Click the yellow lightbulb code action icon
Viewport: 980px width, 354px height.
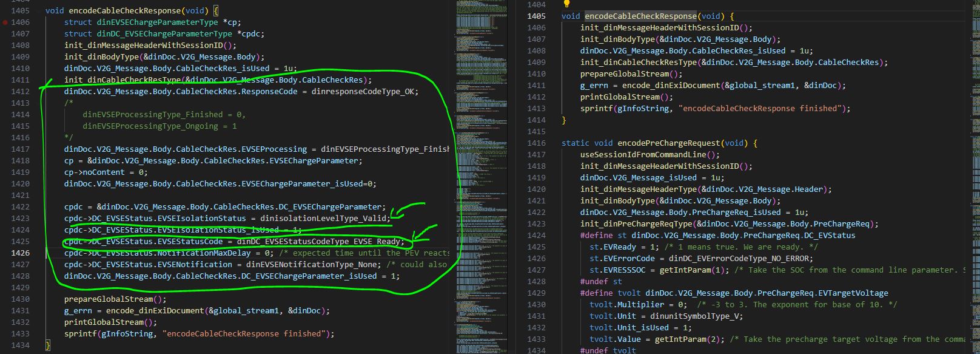click(x=567, y=4)
